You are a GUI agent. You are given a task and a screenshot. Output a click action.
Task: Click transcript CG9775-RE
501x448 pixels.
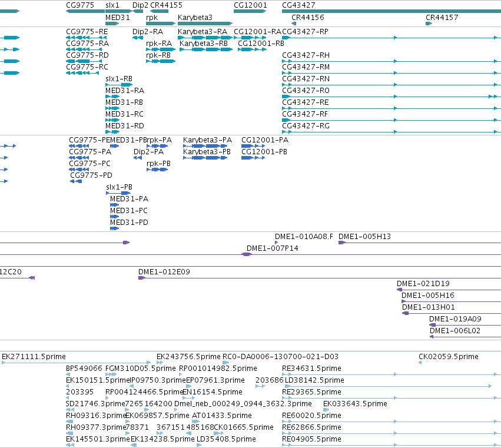pos(86,38)
